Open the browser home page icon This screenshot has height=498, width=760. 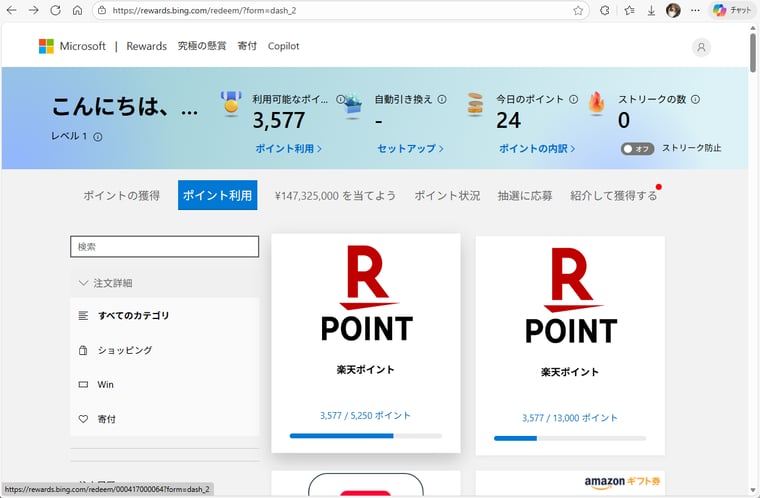point(77,10)
